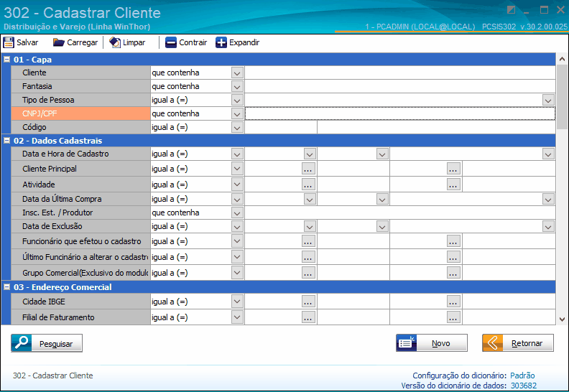The image size is (569, 392).
Task: Open operator dropdown for Data de Exclusão
Action: [237, 227]
